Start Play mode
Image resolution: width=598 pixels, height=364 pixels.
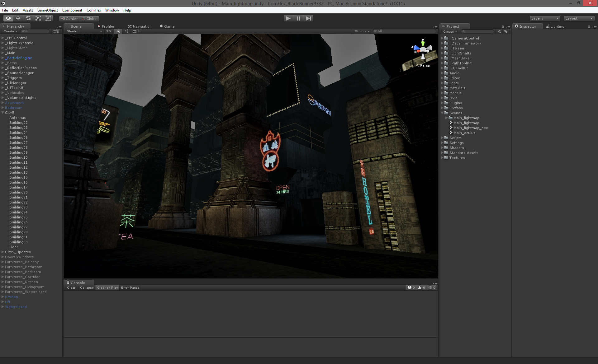pos(288,18)
